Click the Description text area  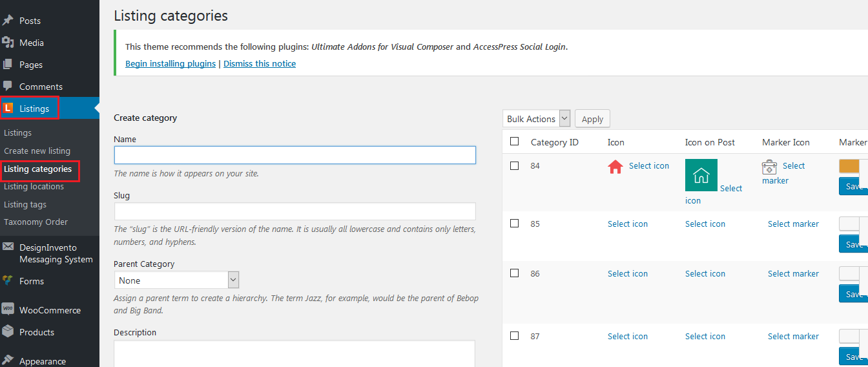coord(294,353)
